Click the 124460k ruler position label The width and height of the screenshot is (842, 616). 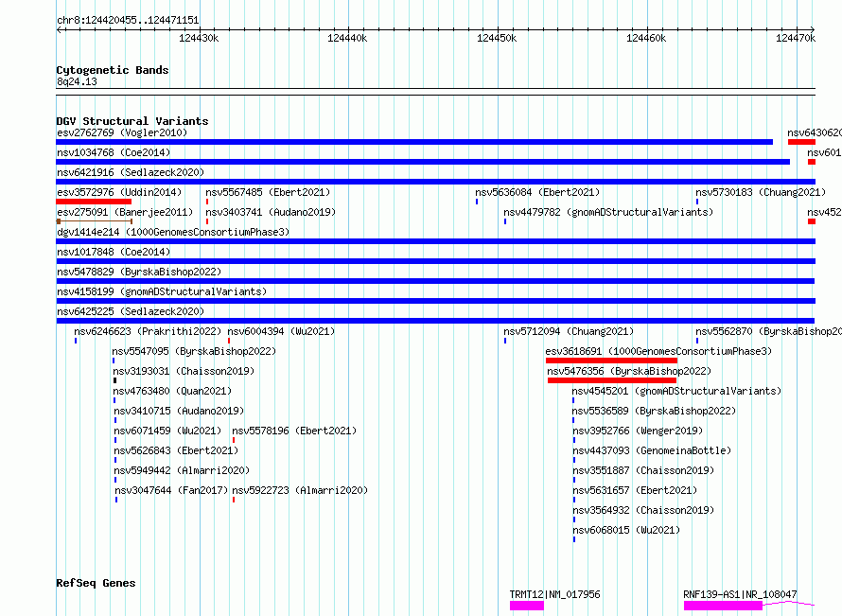tap(646, 38)
